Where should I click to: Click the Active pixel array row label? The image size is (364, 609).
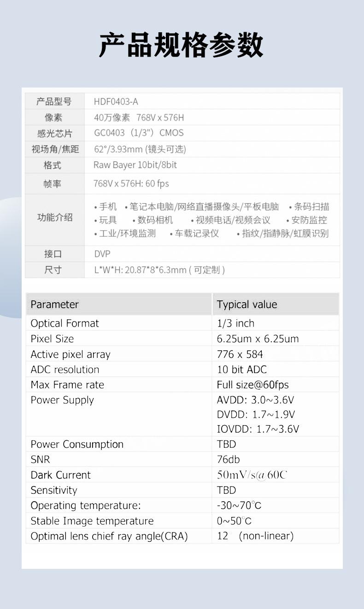(70, 355)
